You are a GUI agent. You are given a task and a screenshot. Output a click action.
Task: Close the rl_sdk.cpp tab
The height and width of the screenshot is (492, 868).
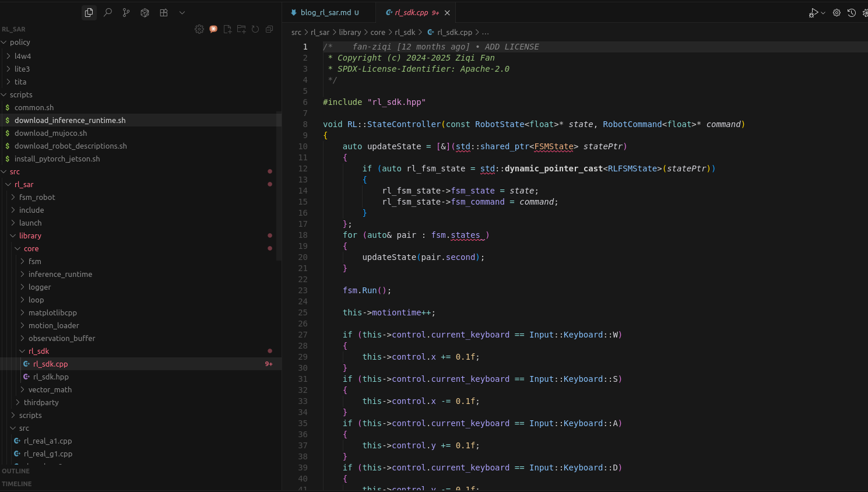(x=447, y=13)
